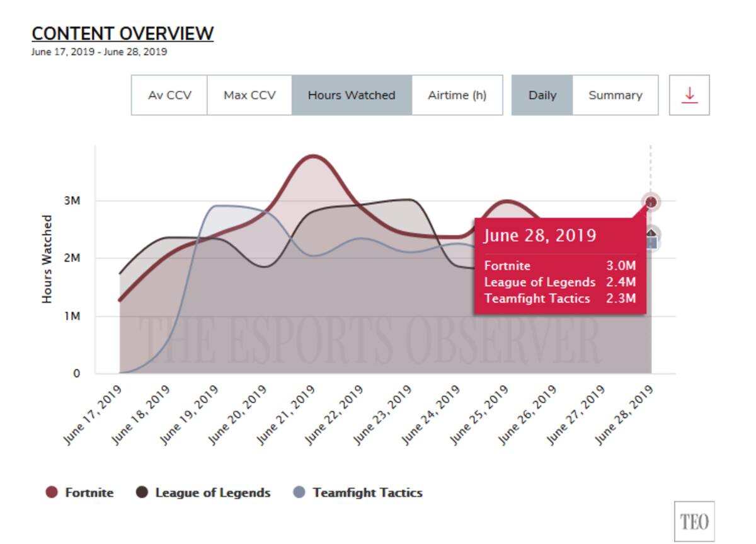Click the Teamfight Tactics gray-blue legend dot

pos(300,493)
